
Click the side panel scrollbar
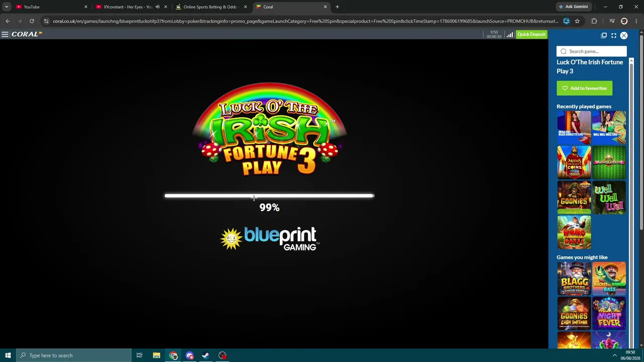pos(631,203)
